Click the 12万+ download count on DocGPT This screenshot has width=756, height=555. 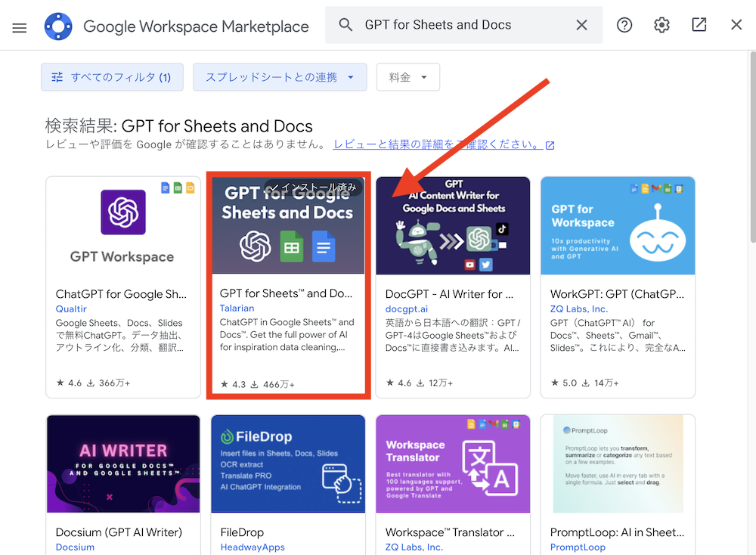coord(435,383)
